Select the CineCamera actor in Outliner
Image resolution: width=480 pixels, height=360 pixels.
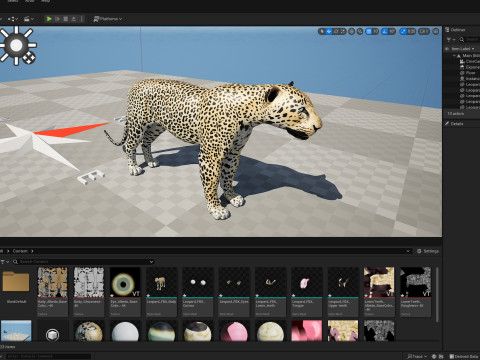point(470,61)
